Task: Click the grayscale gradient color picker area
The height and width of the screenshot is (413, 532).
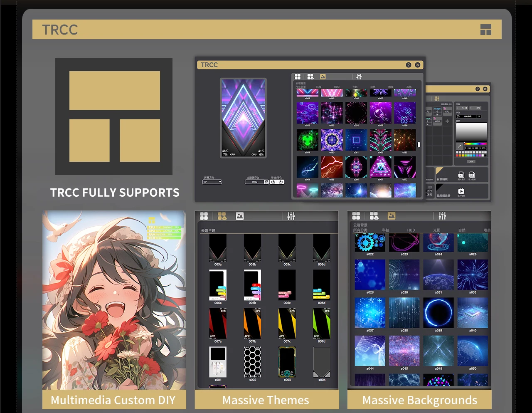Action: [x=471, y=132]
